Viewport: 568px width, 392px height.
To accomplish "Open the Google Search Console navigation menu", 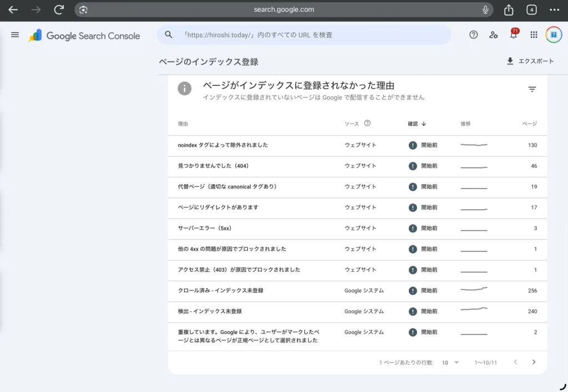I will point(15,34).
